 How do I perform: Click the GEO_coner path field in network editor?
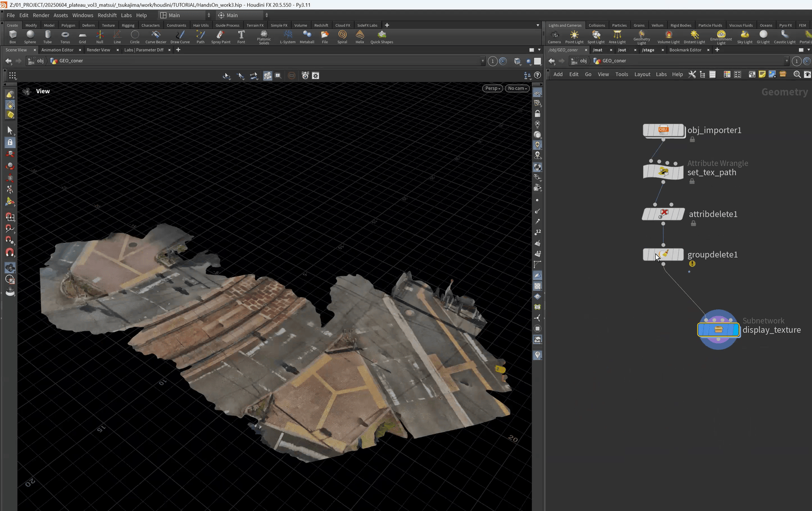614,61
